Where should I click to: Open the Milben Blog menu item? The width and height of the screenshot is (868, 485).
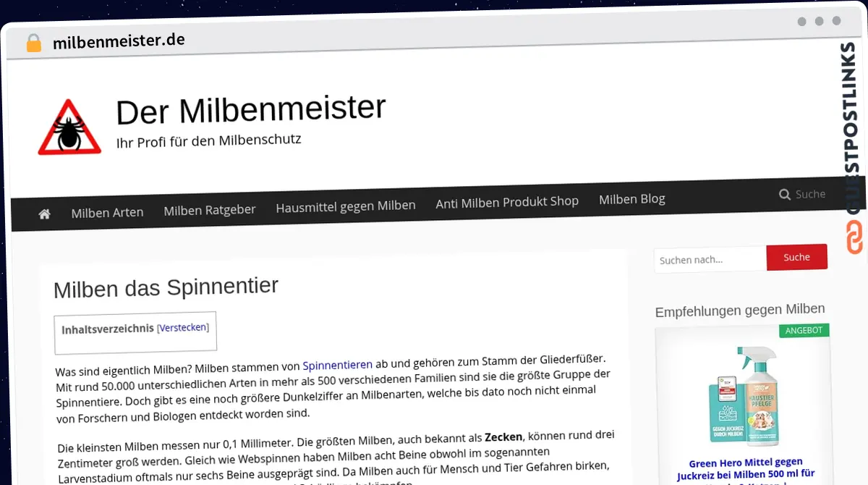point(632,198)
